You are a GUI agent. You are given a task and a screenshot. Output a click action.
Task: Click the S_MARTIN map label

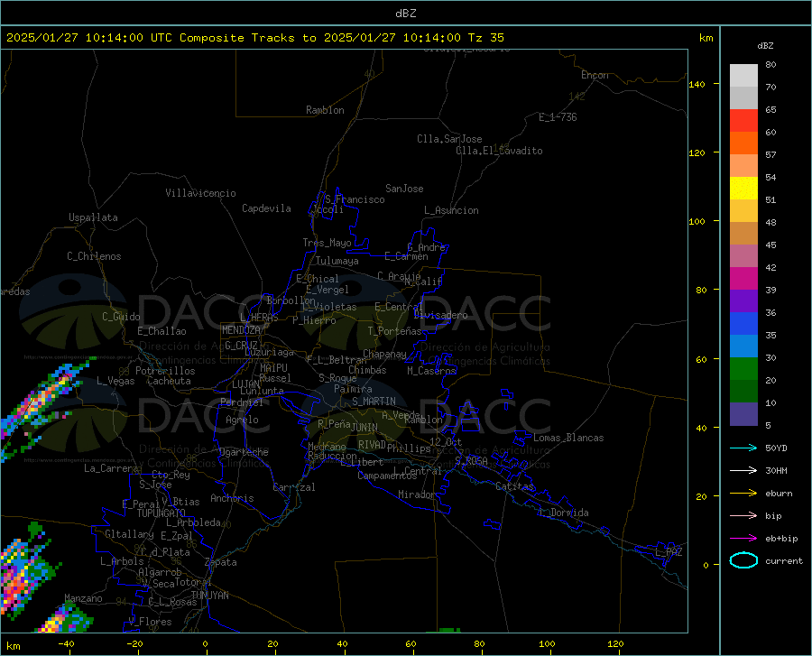pyautogui.click(x=374, y=402)
